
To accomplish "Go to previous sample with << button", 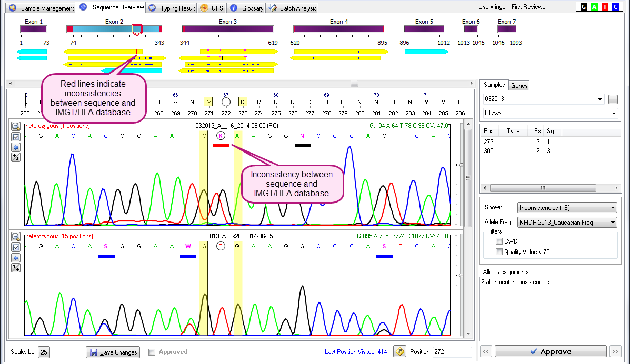I will point(486,351).
